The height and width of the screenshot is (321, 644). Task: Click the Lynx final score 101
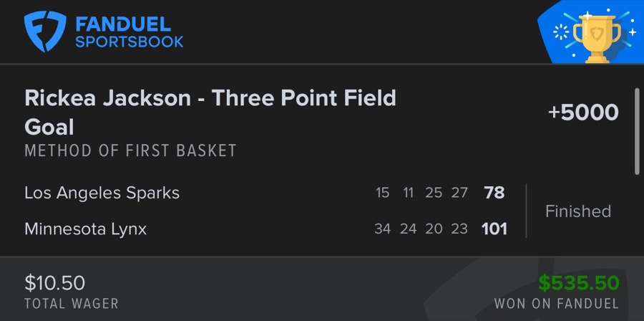coord(494,229)
